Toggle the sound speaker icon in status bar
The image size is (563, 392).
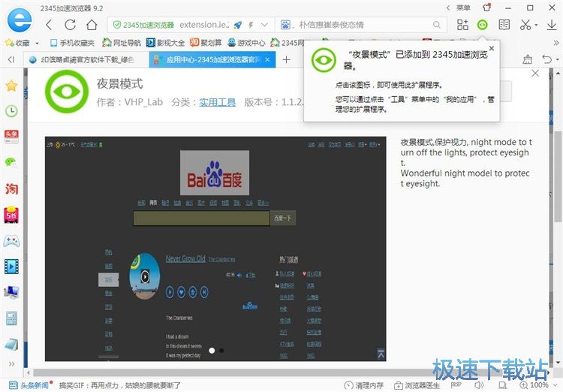click(x=479, y=385)
